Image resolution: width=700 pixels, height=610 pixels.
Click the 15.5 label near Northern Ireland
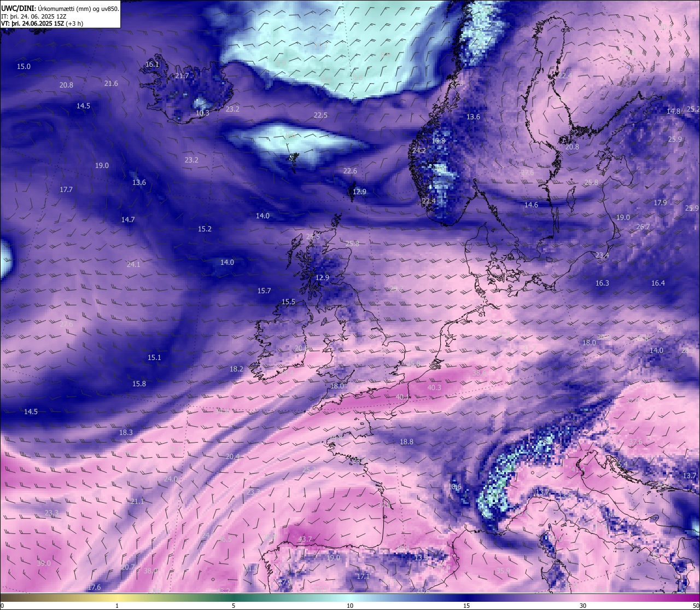tap(288, 302)
